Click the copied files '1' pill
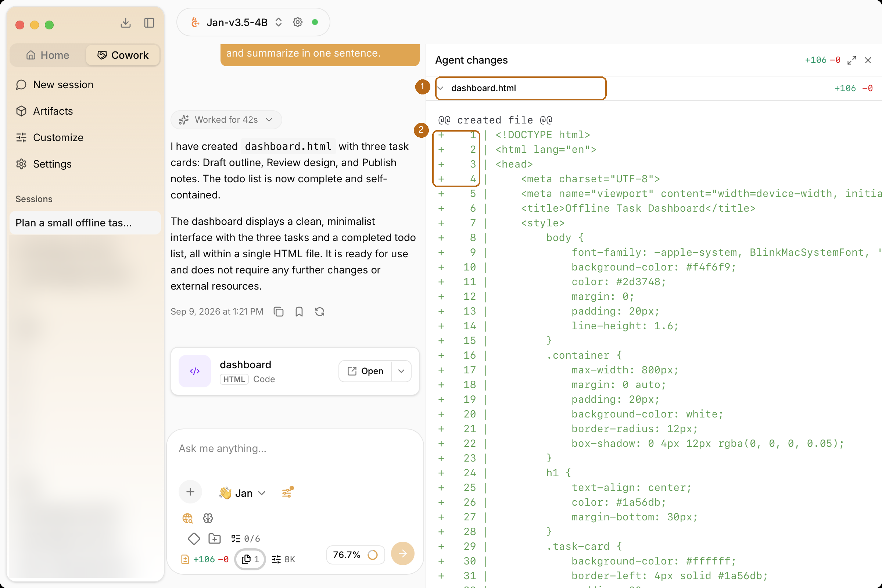Viewport: 882px width, 588px height. (250, 559)
